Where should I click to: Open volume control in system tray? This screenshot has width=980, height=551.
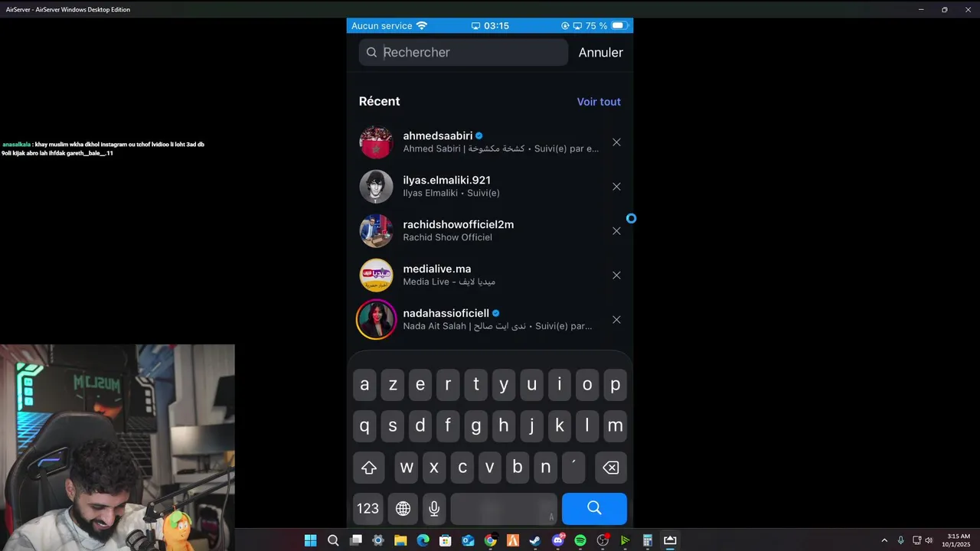tap(929, 540)
